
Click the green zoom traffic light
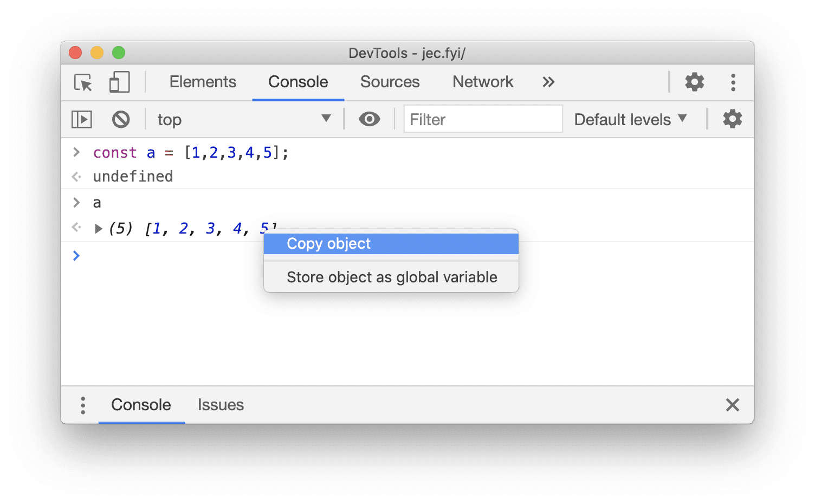click(119, 53)
